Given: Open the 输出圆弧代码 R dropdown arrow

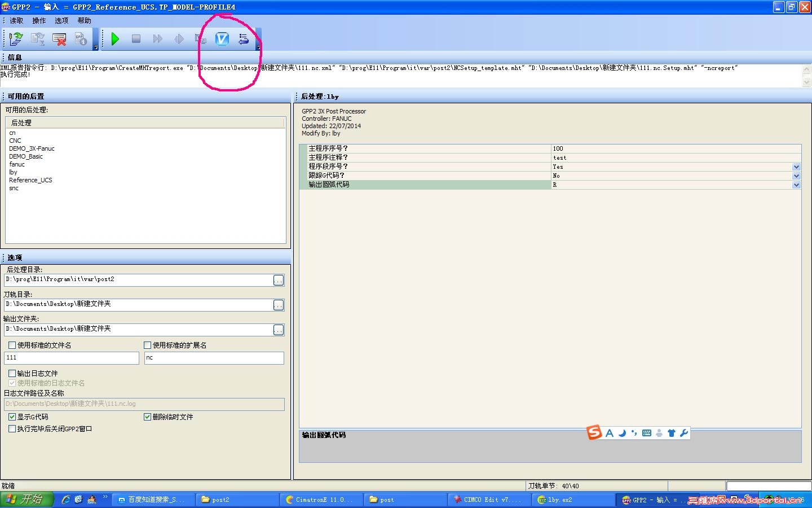Looking at the screenshot, I should (796, 185).
